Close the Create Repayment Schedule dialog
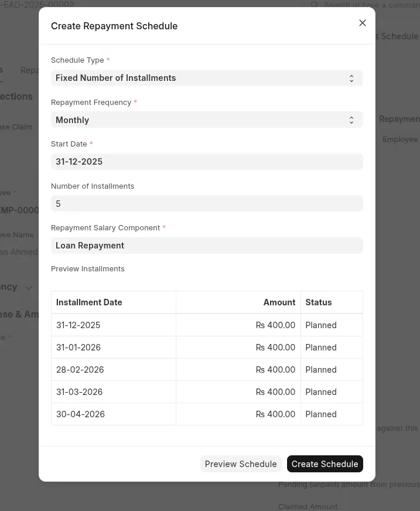The width and height of the screenshot is (420, 511). [x=363, y=23]
